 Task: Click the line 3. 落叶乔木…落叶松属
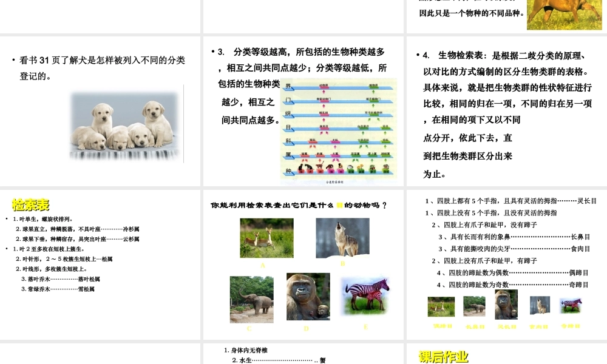point(61,279)
